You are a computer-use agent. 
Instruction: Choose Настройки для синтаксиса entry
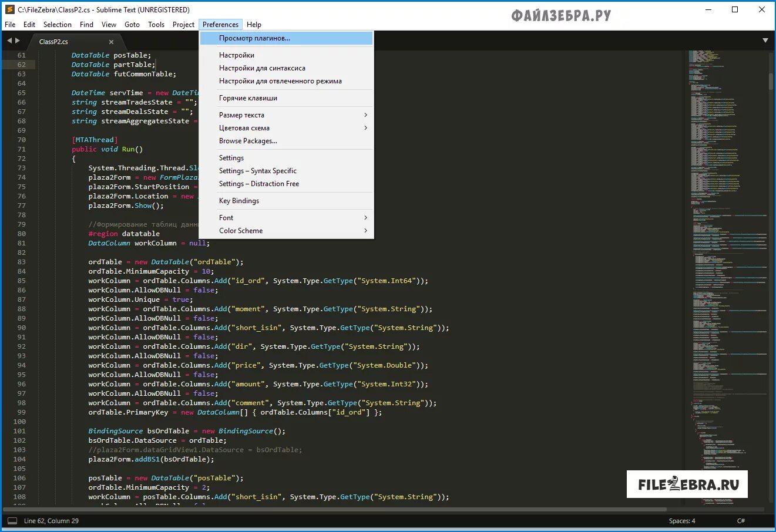286,68
